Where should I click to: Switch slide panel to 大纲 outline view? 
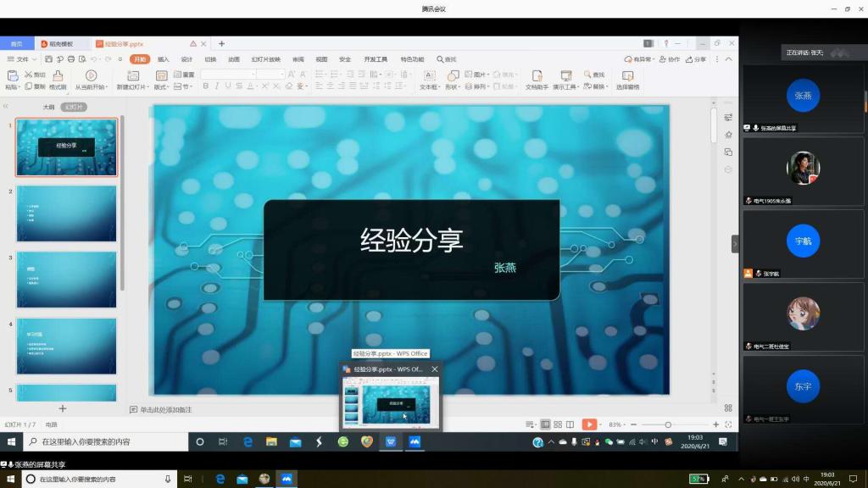click(48, 108)
